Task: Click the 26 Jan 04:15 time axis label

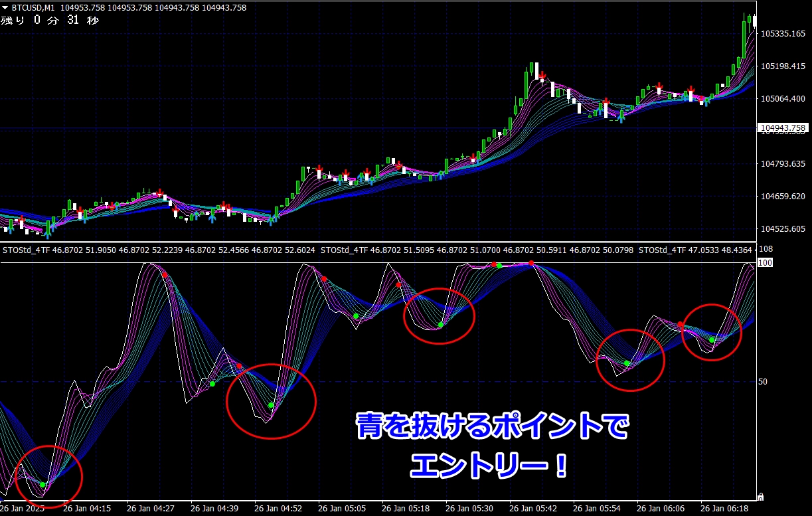Action: (x=87, y=509)
